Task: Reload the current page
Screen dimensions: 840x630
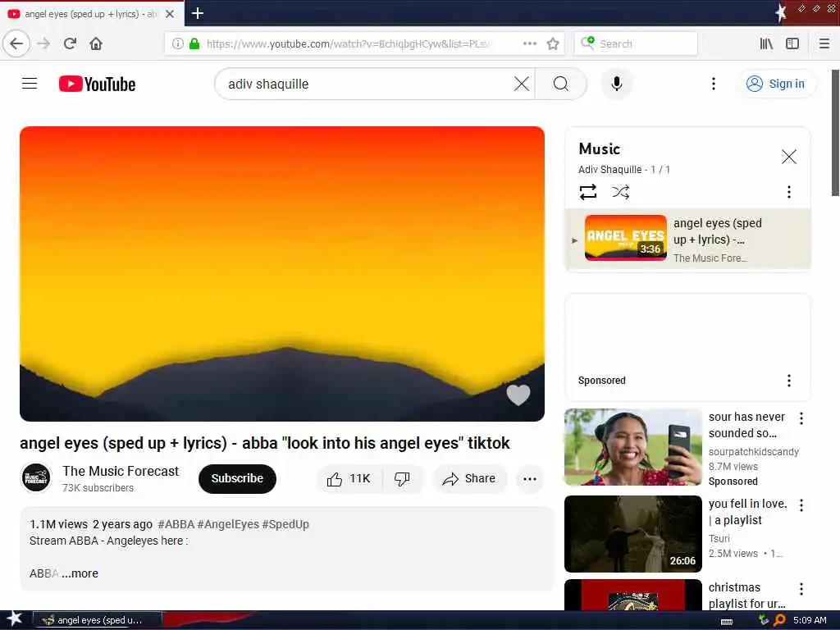Action: point(70,43)
